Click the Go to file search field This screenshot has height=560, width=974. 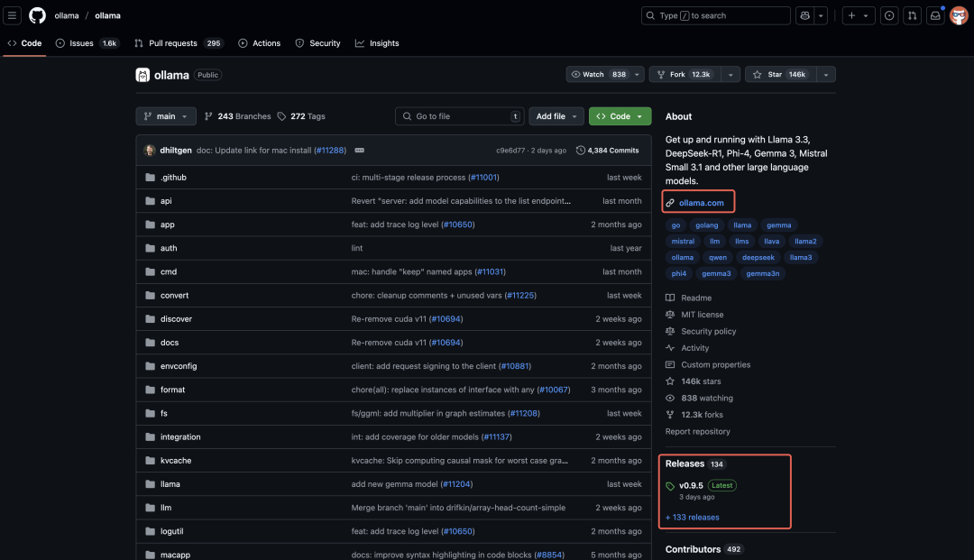pos(460,116)
